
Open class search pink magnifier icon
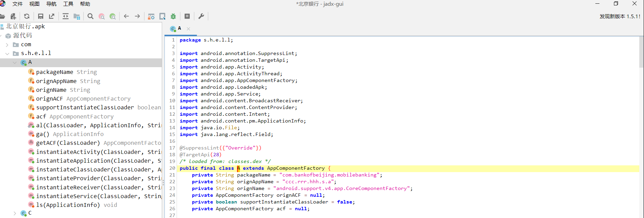coord(102,16)
